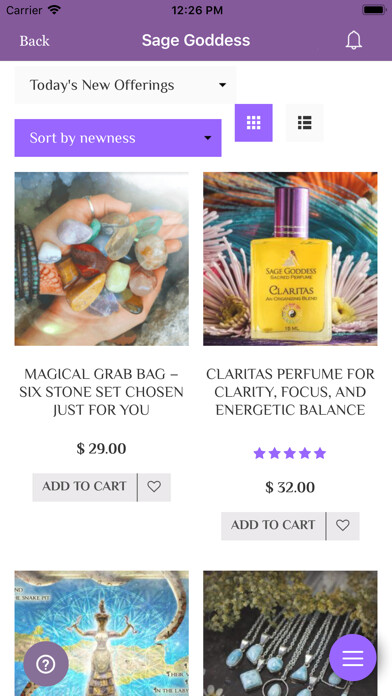This screenshot has width=392, height=696.
Task: View the larimar pendants product image
Action: [x=290, y=633]
